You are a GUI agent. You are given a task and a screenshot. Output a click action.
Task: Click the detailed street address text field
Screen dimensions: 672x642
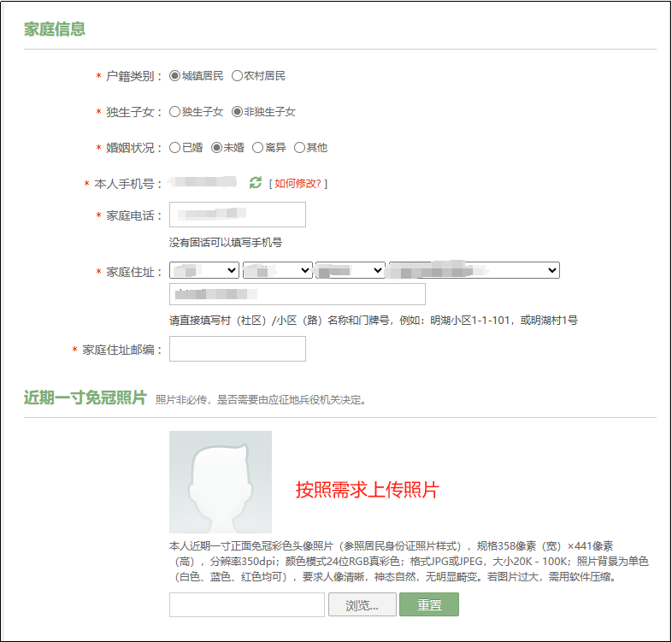click(298, 294)
